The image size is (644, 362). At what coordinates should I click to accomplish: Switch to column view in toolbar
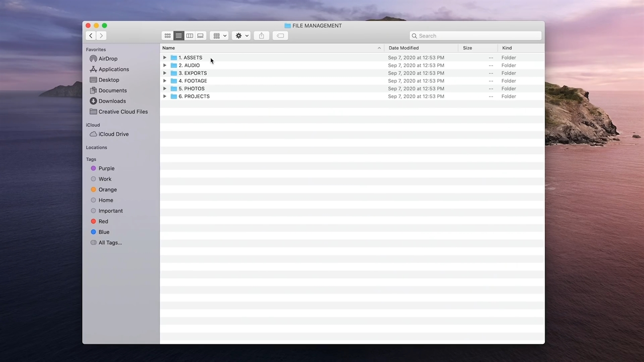pyautogui.click(x=190, y=36)
